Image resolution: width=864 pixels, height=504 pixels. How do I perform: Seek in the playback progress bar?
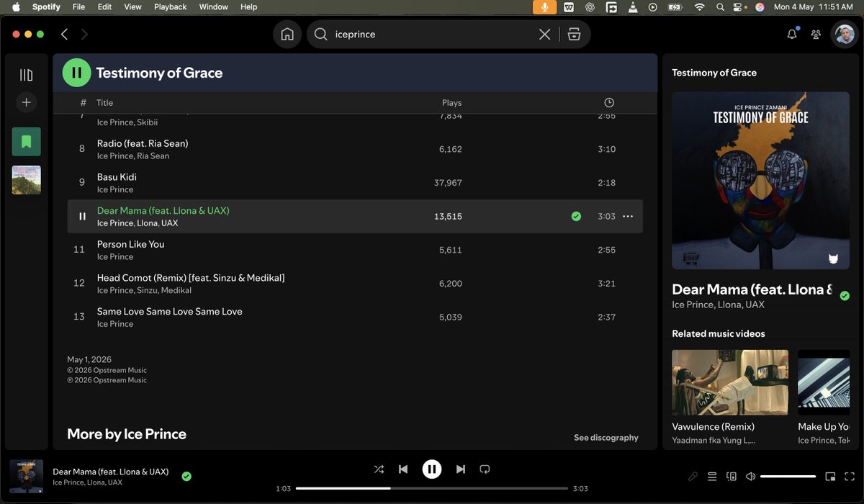tap(431, 488)
